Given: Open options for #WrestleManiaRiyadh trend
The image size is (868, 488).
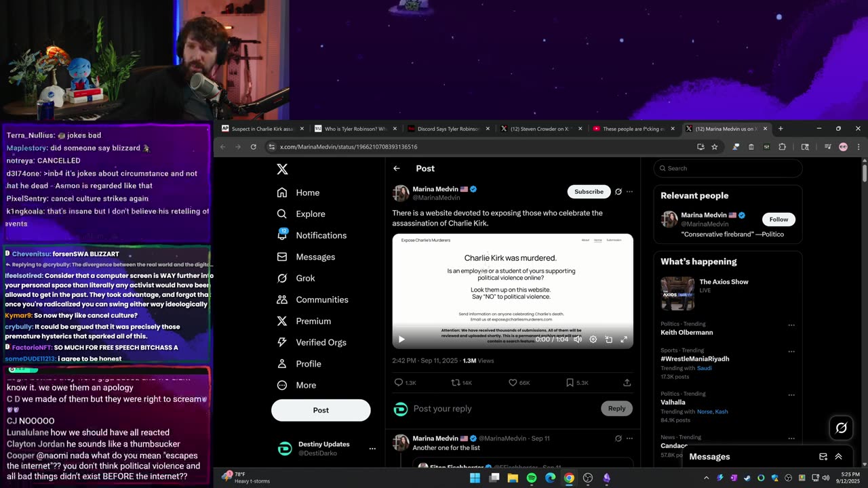Looking at the screenshot, I should tap(791, 352).
